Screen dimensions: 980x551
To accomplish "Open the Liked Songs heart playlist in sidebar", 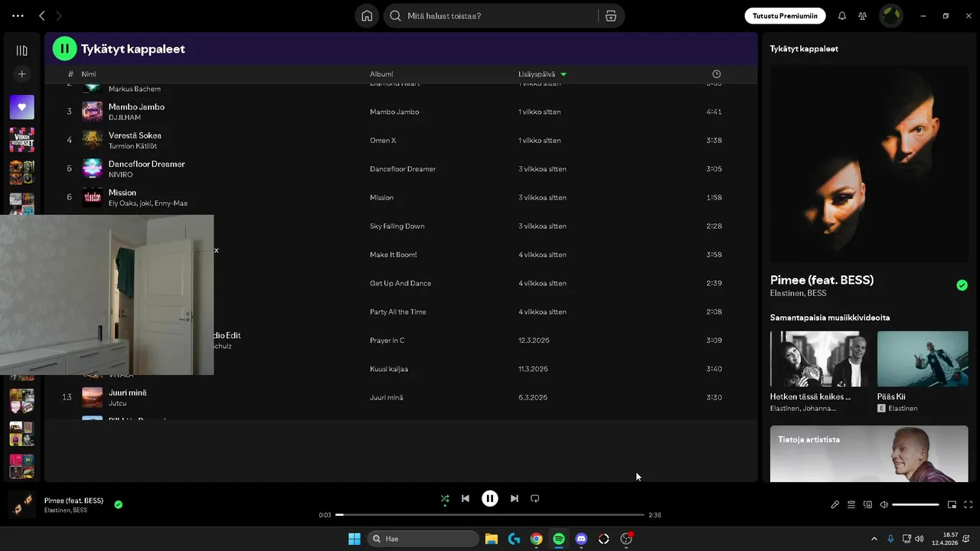I will point(21,107).
